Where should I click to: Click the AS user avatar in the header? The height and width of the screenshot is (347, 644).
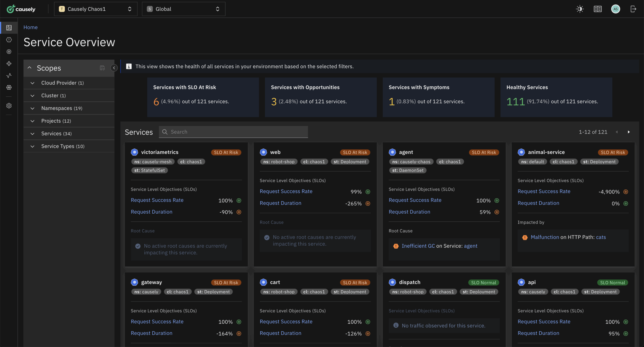[x=616, y=9]
